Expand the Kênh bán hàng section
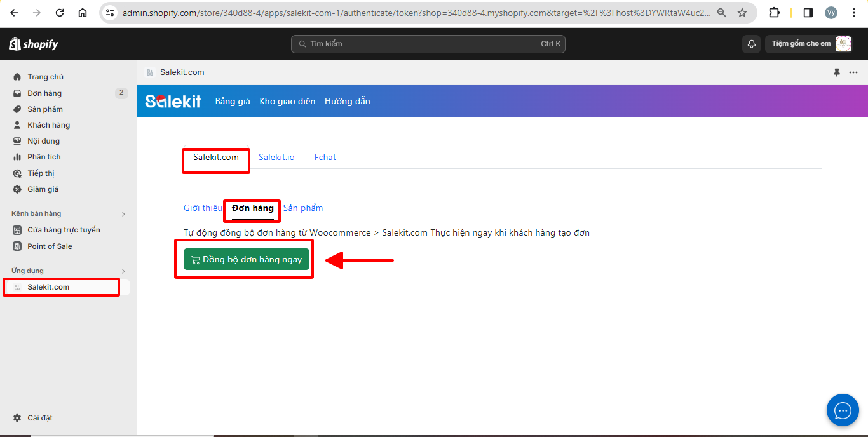868x437 pixels. [123, 214]
